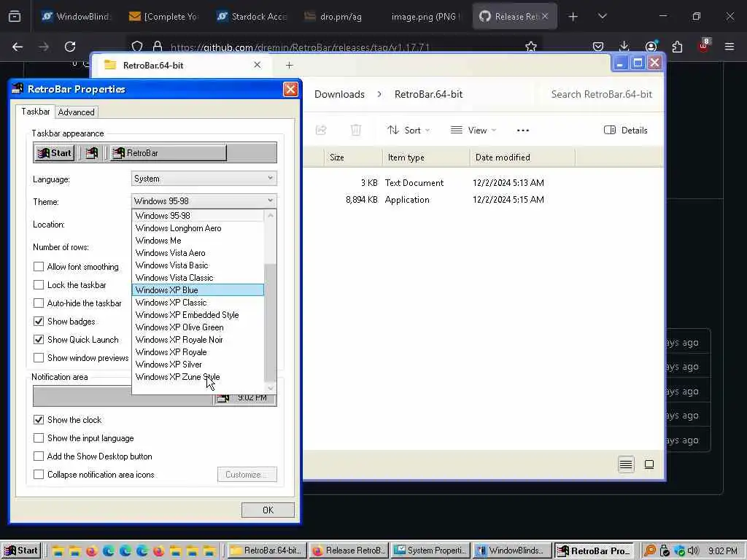This screenshot has height=560, width=747.
Task: Enable Add the Show Desktop button checkbox
Action: [39, 456]
